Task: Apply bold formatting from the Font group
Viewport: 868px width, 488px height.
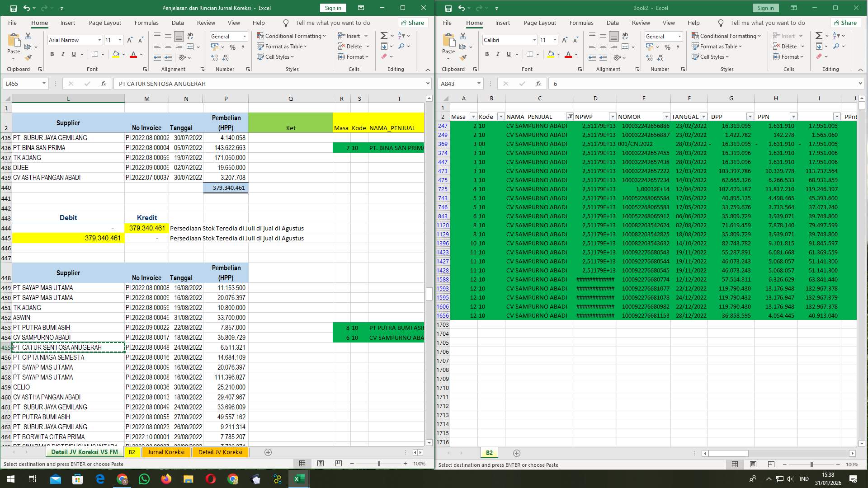Action: click(51, 54)
